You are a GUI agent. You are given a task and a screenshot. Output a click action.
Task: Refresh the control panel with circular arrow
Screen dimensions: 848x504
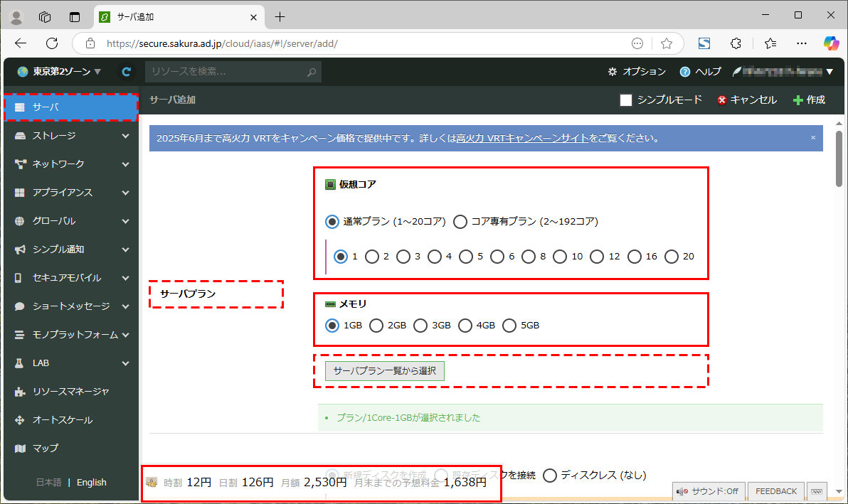[126, 71]
